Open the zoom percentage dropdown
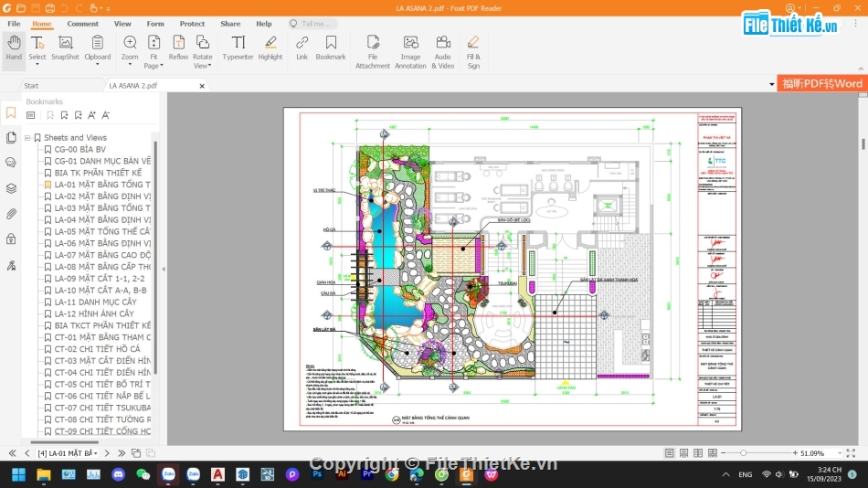 (x=840, y=453)
